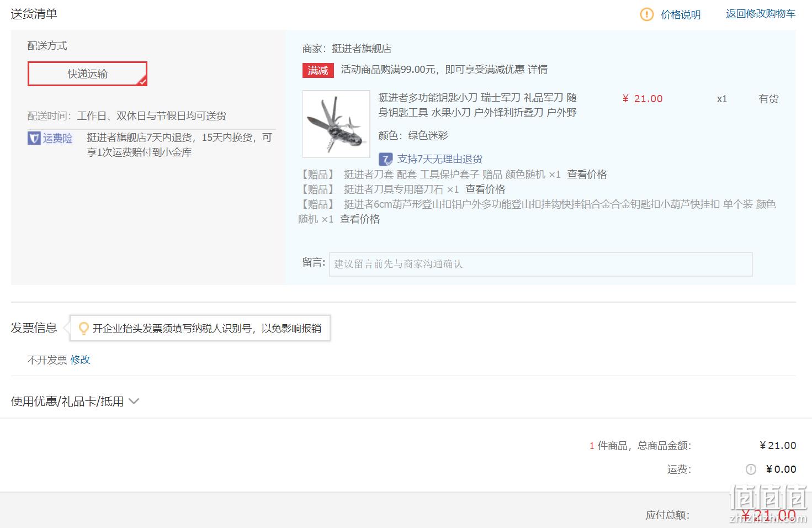Select the 快递运输 delivery option

click(87, 74)
